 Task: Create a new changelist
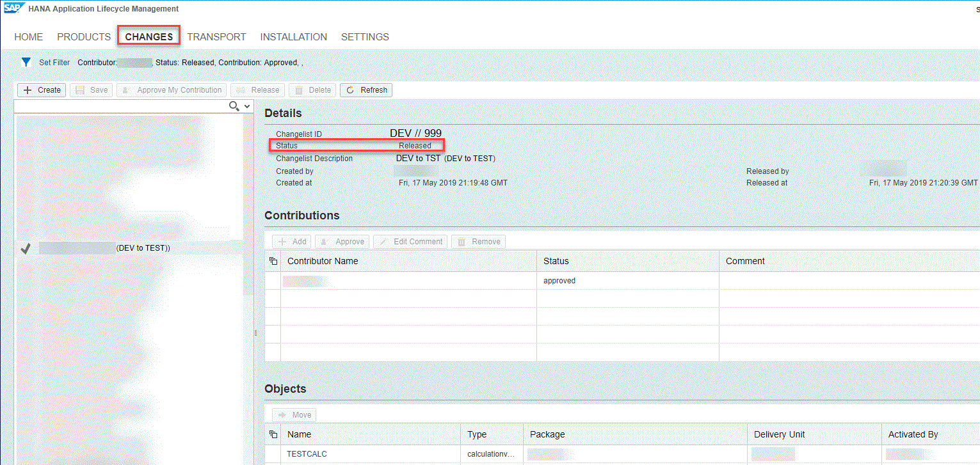42,90
